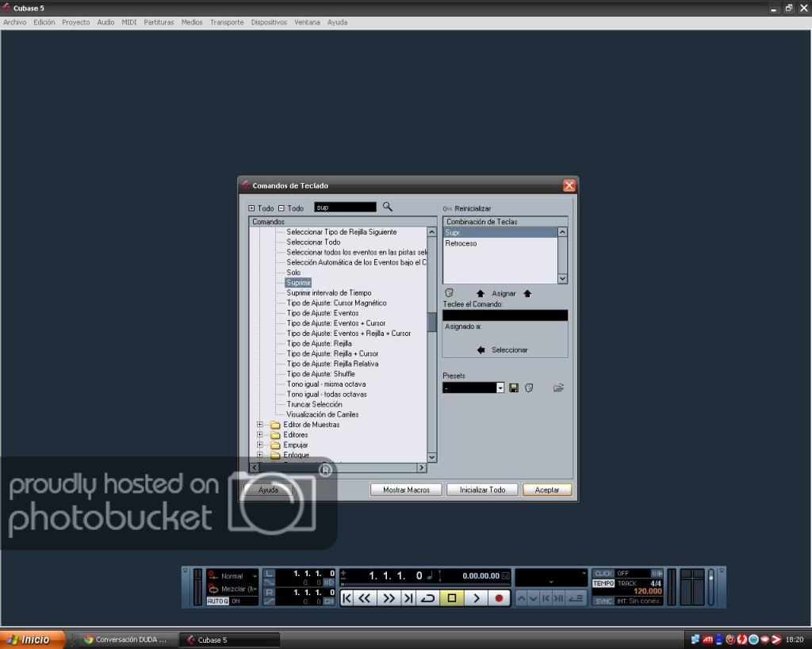The width and height of the screenshot is (812, 649).
Task: Jump to previous marker icon in transport
Action: [x=546, y=598]
